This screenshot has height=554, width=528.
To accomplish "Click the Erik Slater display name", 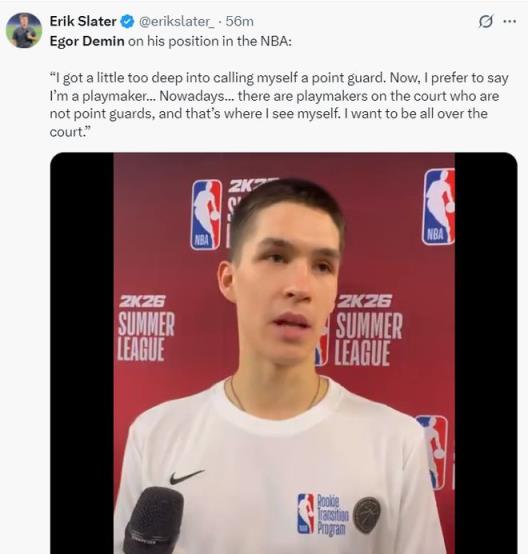I will (83, 22).
